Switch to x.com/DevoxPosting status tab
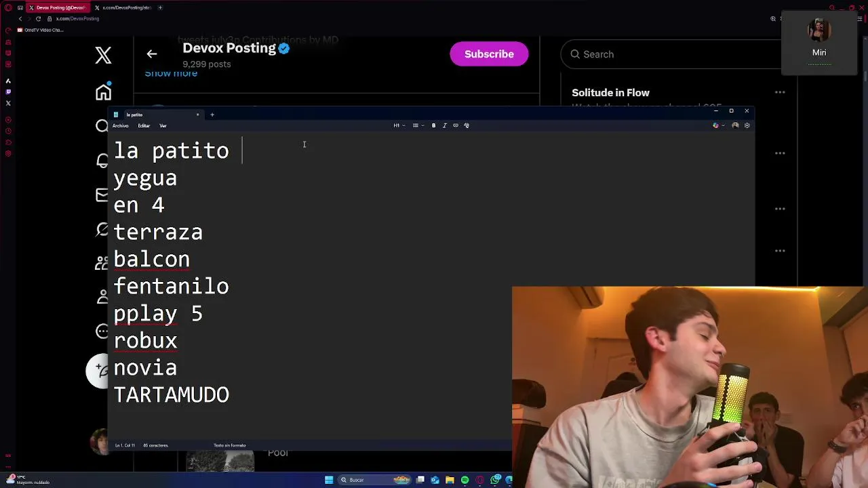The width and height of the screenshot is (868, 488). [123, 7]
